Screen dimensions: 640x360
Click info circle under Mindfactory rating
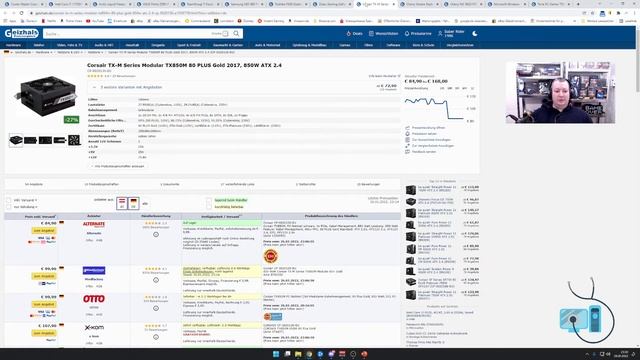[156, 280]
